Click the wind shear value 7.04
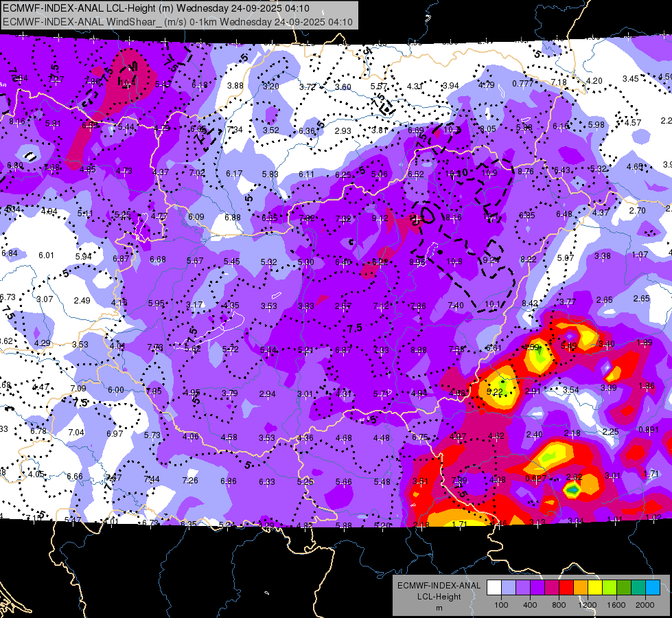672x618 pixels. point(76,433)
